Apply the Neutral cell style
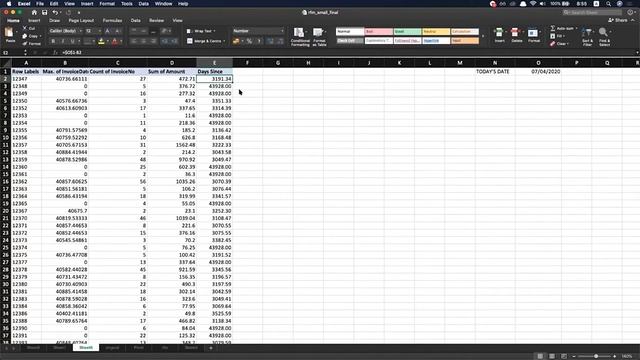The width and height of the screenshot is (640, 360). click(x=436, y=31)
